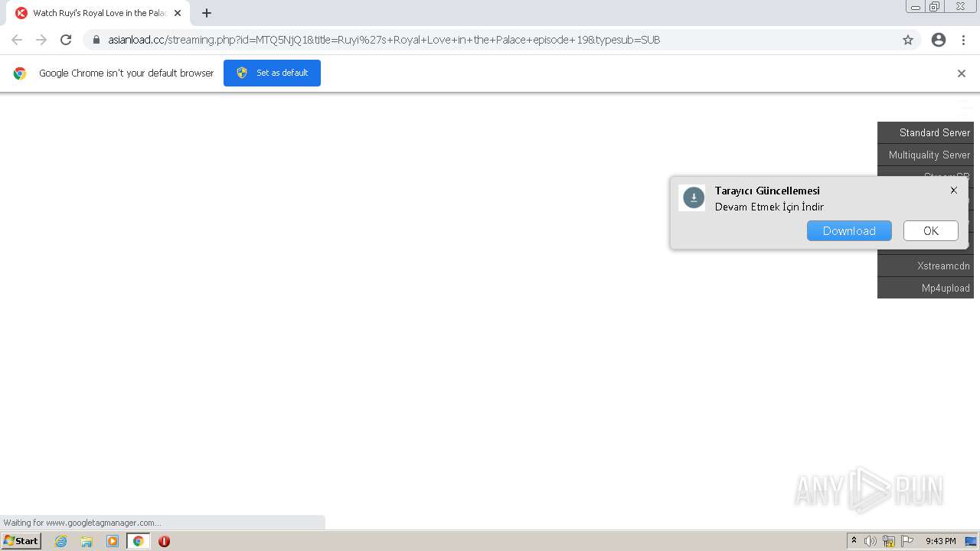This screenshot has width=980, height=551.
Task: Open the red Opera icon in taskbar
Action: (x=164, y=541)
